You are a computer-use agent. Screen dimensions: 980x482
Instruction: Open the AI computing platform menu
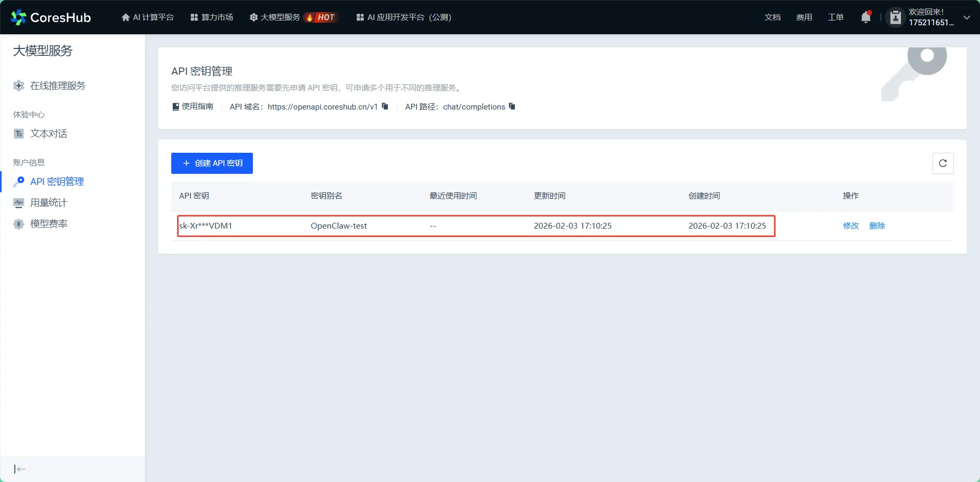tap(148, 17)
